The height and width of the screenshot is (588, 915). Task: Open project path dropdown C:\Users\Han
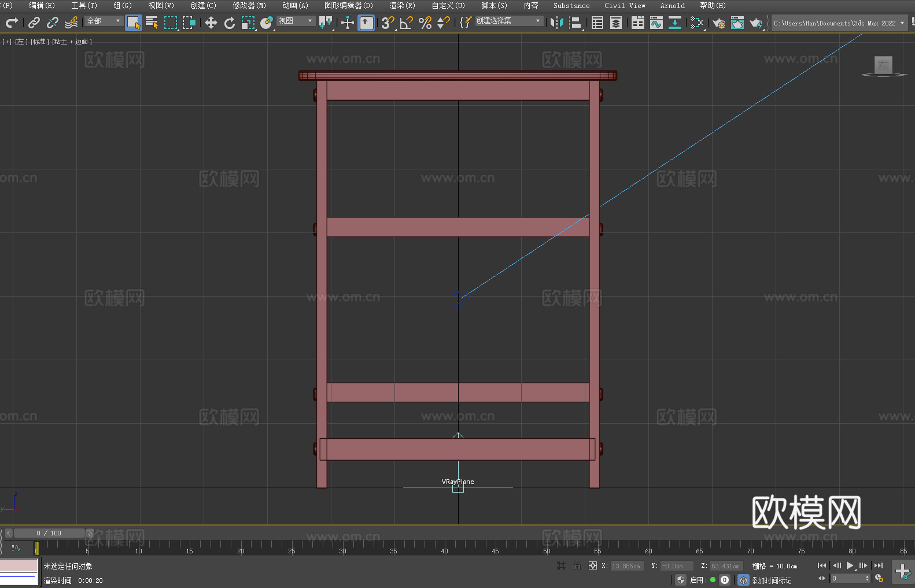(839, 23)
